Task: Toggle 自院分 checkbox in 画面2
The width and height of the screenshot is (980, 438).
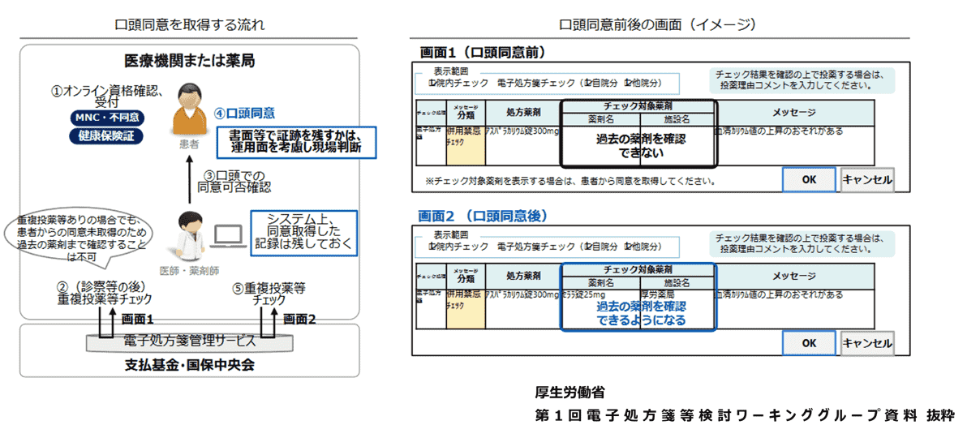Action: coord(587,246)
